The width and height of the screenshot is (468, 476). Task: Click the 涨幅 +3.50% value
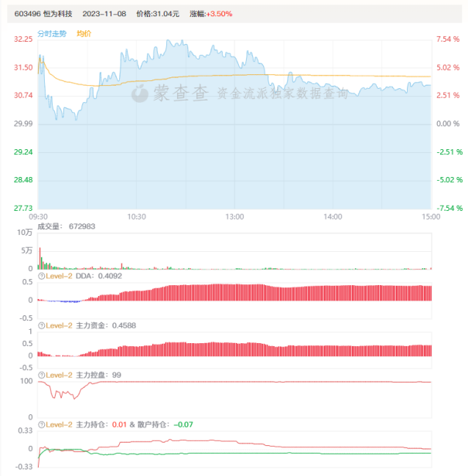pyautogui.click(x=219, y=14)
